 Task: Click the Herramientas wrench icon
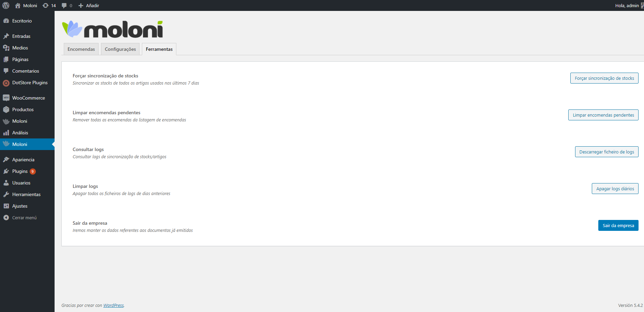6,194
